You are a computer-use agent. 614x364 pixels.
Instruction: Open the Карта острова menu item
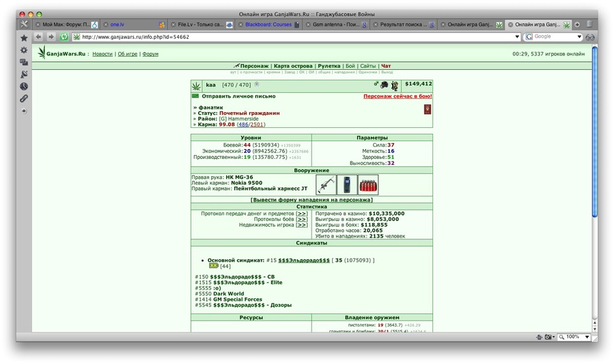pyautogui.click(x=293, y=66)
